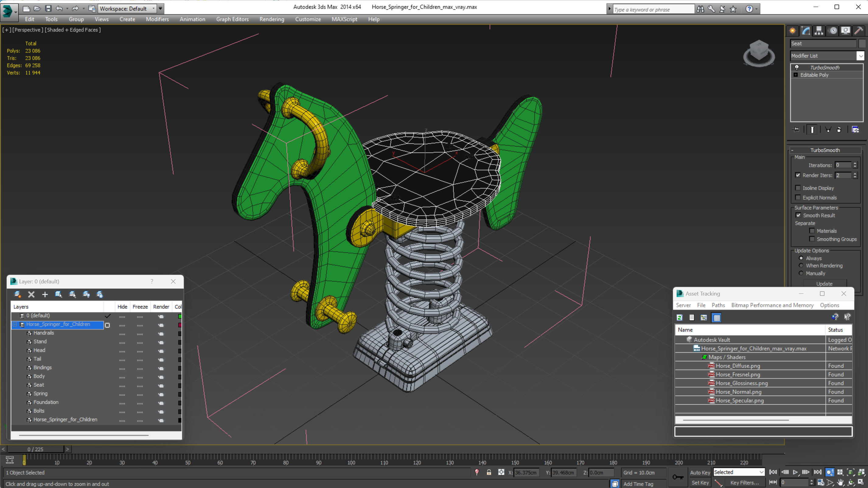Collapse Horse_Springer_for_Children layer in Layer dialog

tap(15, 324)
